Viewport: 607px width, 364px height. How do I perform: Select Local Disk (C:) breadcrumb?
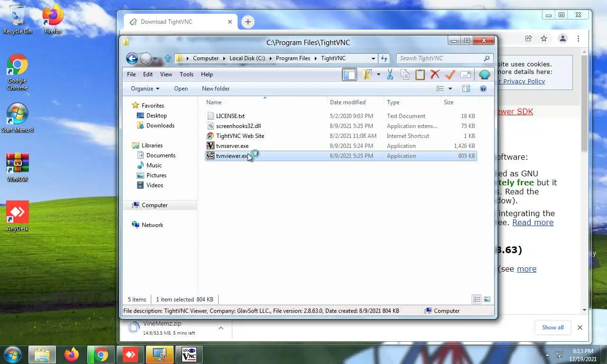[247, 58]
